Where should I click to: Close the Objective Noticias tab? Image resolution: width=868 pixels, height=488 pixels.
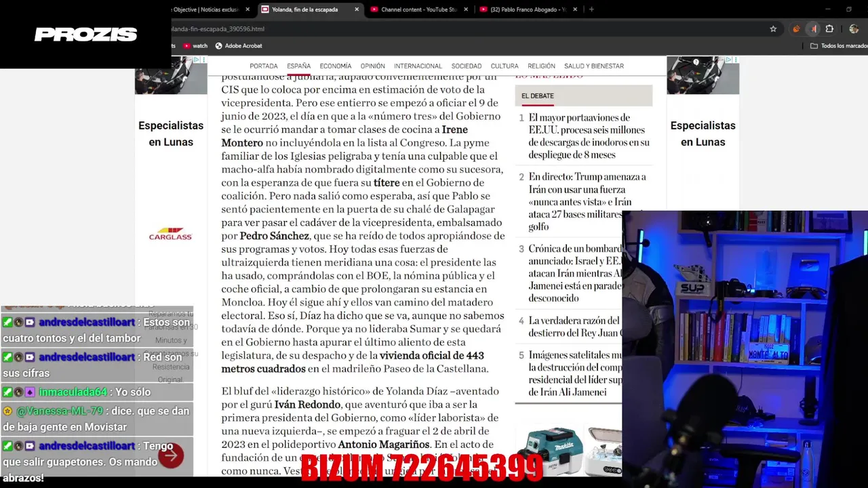[x=248, y=9]
